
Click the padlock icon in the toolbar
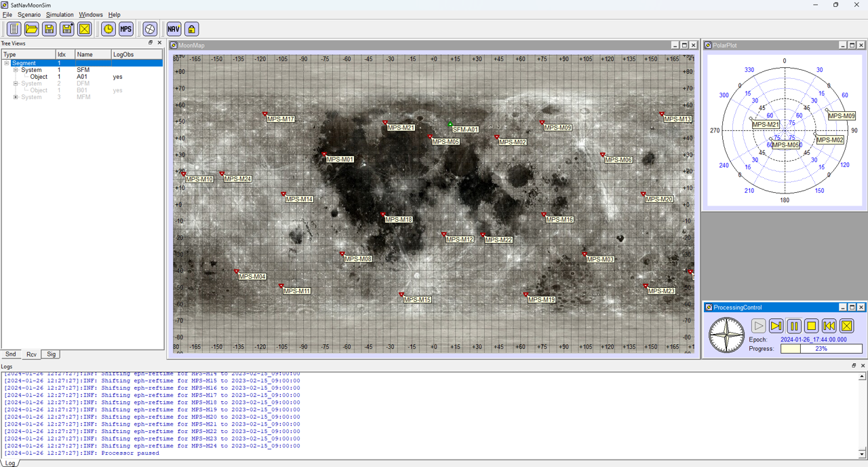(x=191, y=29)
